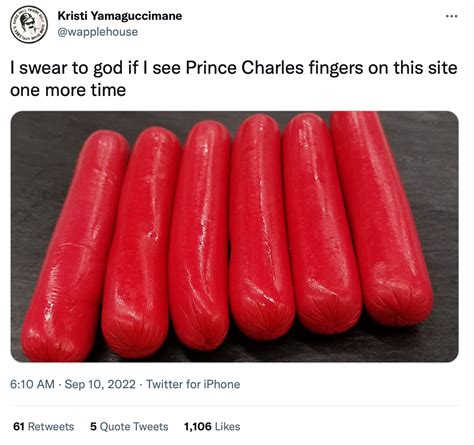Open the three-dot more options menu
The image size is (474, 445).
[452, 16]
